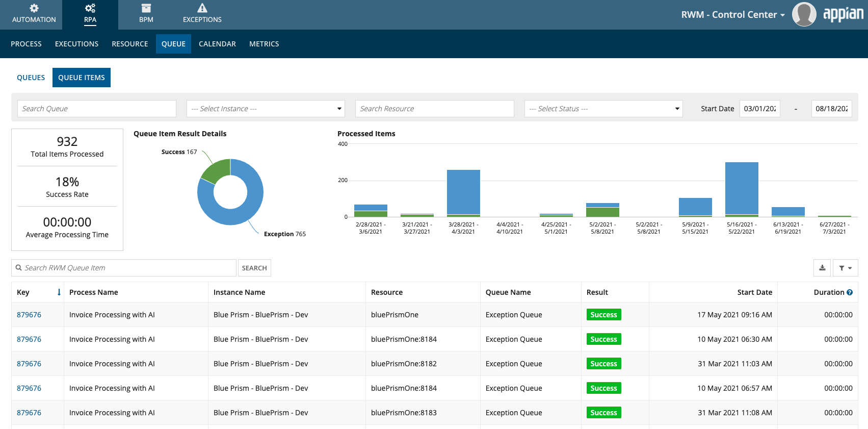The height and width of the screenshot is (429, 868).
Task: Click the Queue Name column header
Action: [508, 292]
